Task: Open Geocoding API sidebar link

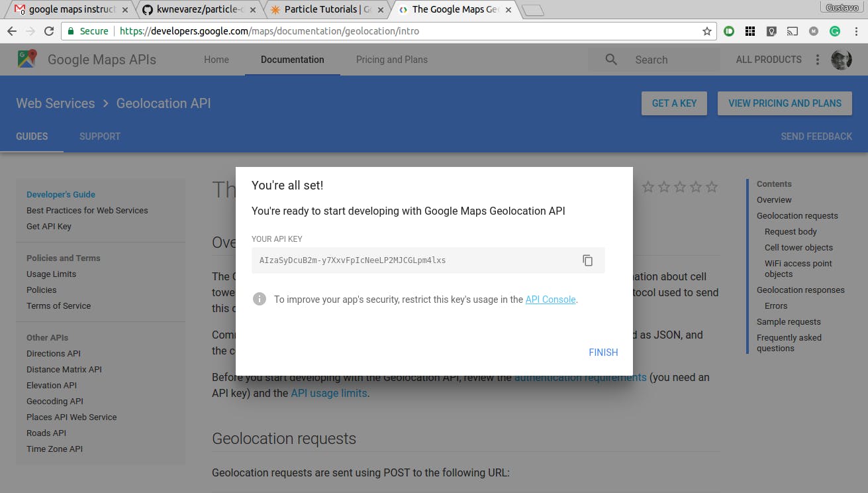Action: coord(55,402)
